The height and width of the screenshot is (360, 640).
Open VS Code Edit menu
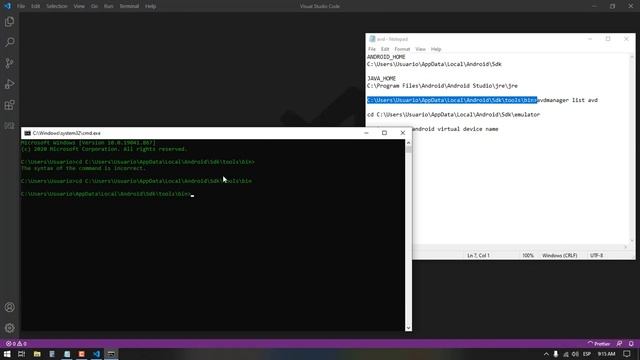click(36, 6)
